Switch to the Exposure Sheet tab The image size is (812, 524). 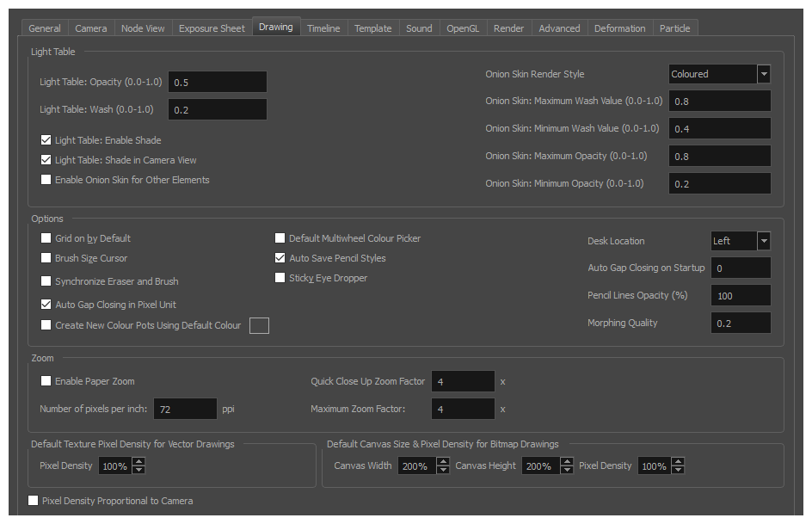[x=212, y=28]
